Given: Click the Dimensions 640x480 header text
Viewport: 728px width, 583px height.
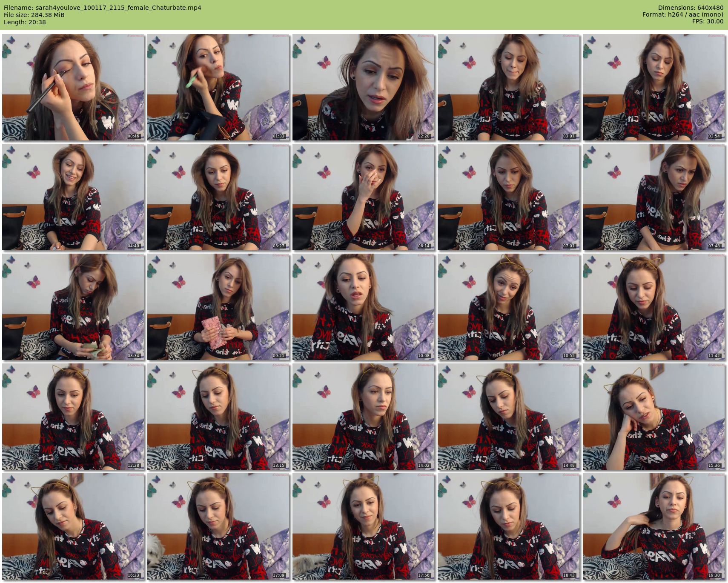Looking at the screenshot, I should tap(691, 8).
